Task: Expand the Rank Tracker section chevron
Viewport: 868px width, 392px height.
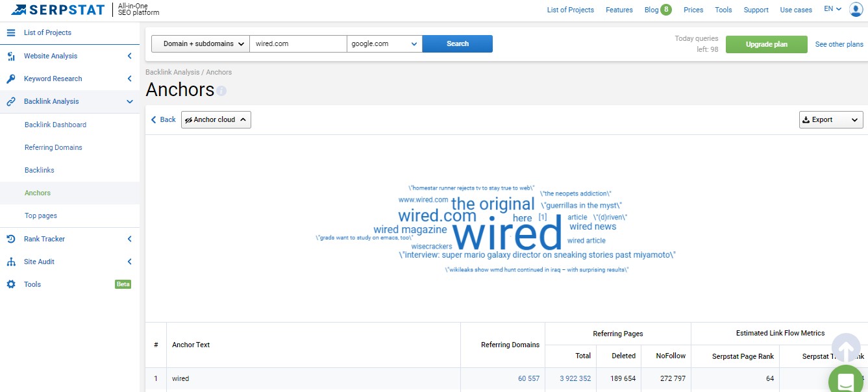Action: [x=130, y=239]
